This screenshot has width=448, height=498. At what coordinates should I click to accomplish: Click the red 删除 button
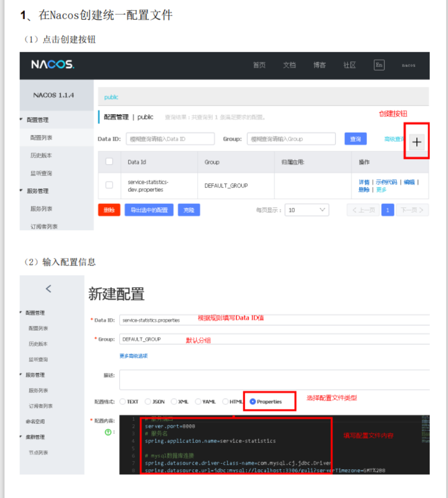pos(109,210)
